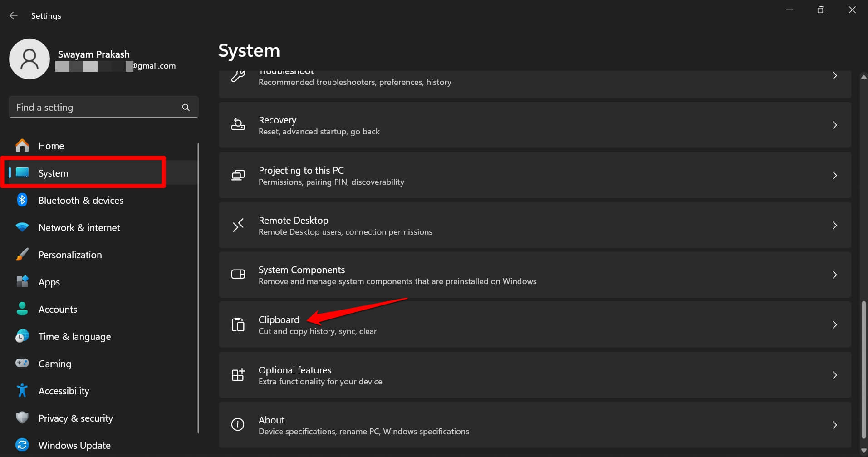The image size is (868, 457).
Task: Expand the Remote Desktop row chevron
Action: coord(835,225)
